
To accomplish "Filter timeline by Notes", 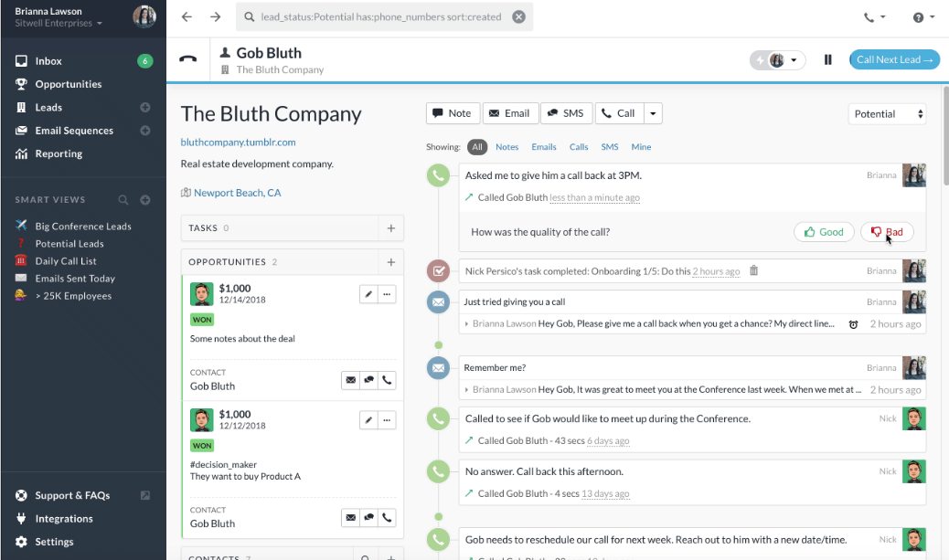I will pyautogui.click(x=507, y=146).
